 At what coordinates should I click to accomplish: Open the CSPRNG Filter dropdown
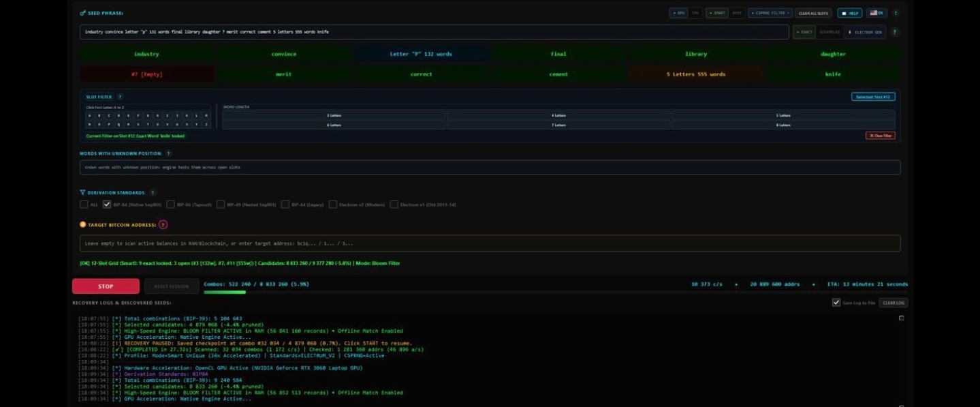click(770, 13)
